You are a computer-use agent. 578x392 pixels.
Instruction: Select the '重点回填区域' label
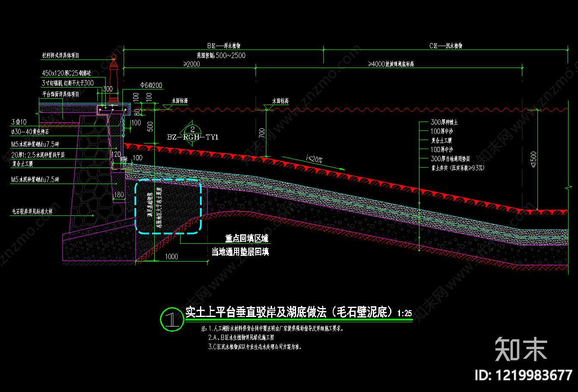tap(247, 239)
